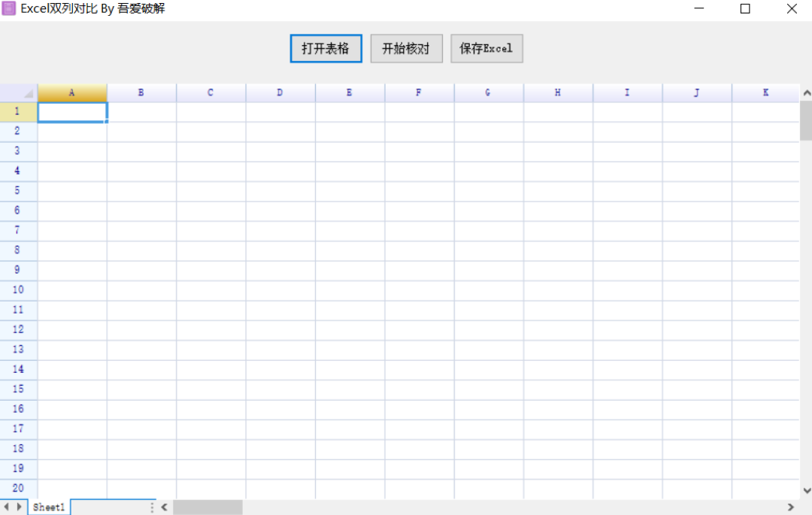The width and height of the screenshot is (812, 515).
Task: Select row header 10
Action: [x=17, y=289]
